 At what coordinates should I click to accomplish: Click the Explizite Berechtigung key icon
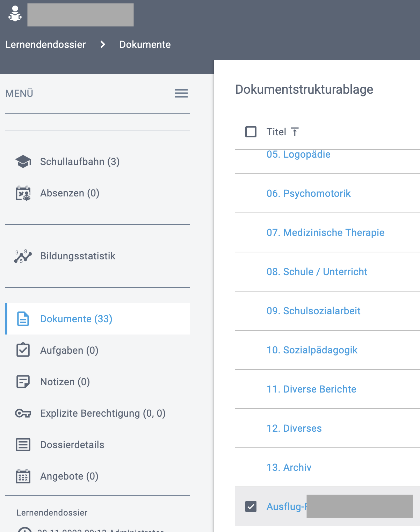click(x=23, y=414)
